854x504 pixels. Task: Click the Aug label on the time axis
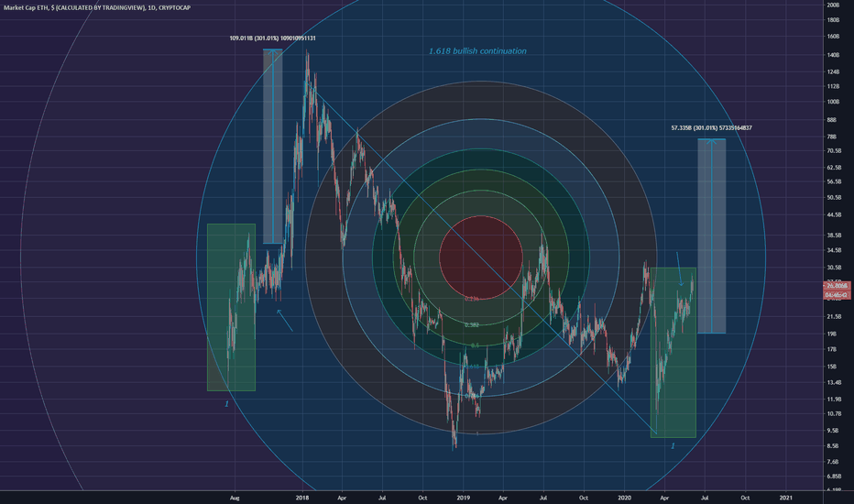coord(235,498)
